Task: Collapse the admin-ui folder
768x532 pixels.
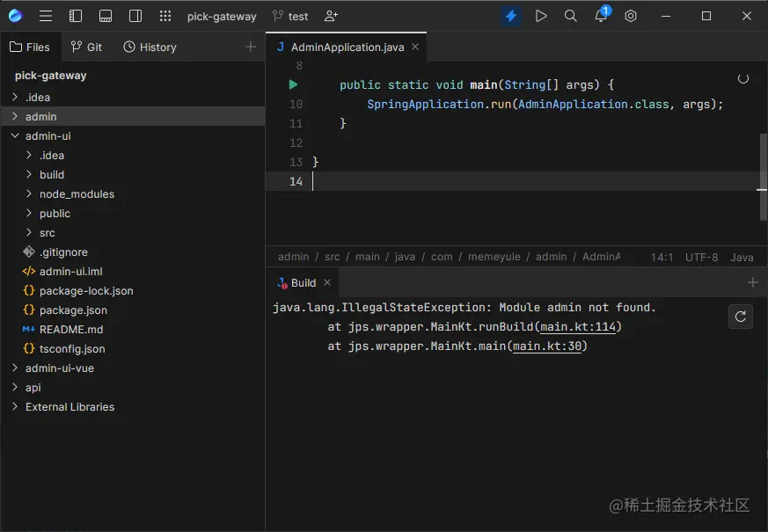Action: (x=15, y=135)
